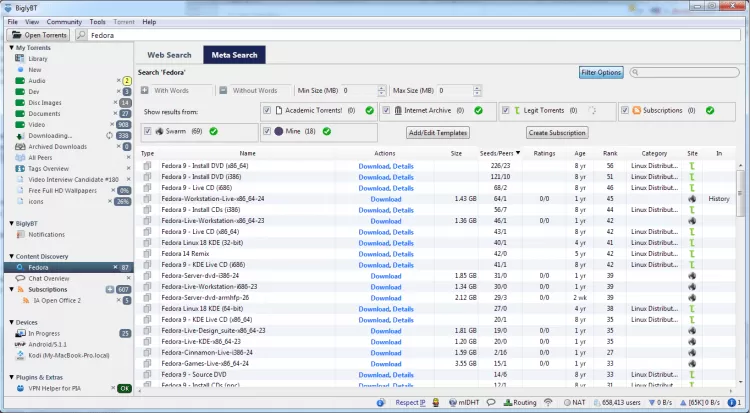Click the plus icon beside Subscriptions
Screen dimensions: 750x413
click(x=109, y=289)
